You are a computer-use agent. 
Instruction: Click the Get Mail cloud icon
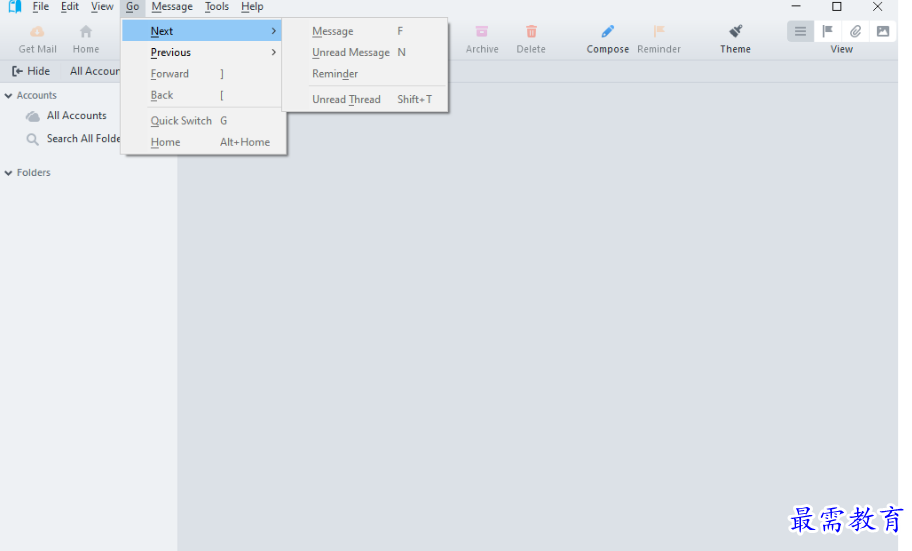pyautogui.click(x=37, y=31)
